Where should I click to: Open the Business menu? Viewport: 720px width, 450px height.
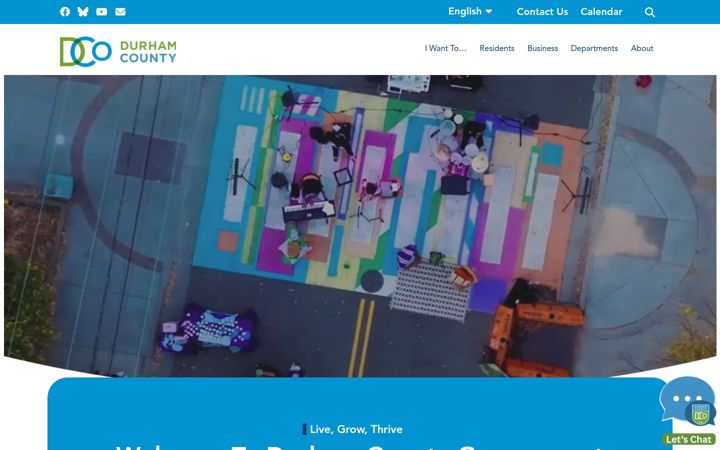coord(542,48)
